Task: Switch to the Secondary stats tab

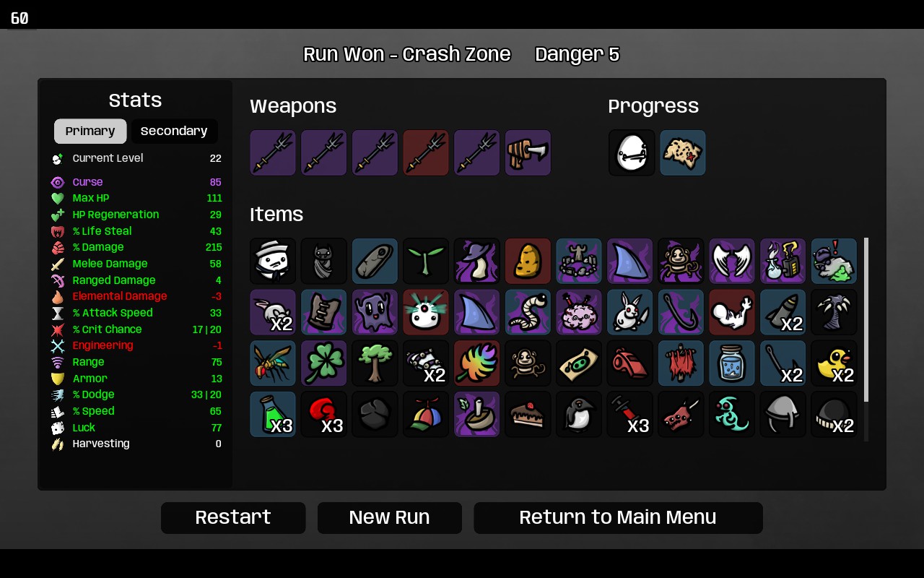Action: click(174, 131)
